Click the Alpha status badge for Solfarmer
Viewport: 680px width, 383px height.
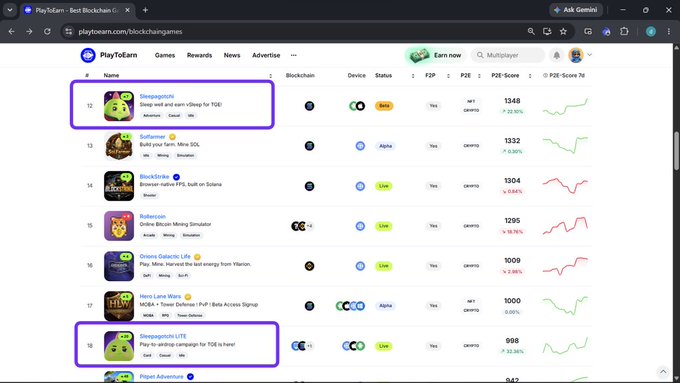coord(385,146)
